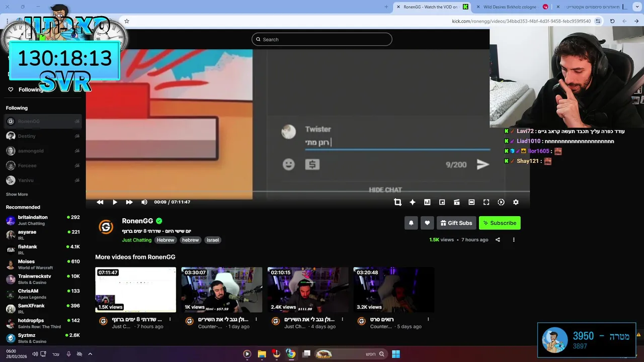Screen dimensions: 644x362
Task: Play the RonenGG VOD
Action: 115,202
